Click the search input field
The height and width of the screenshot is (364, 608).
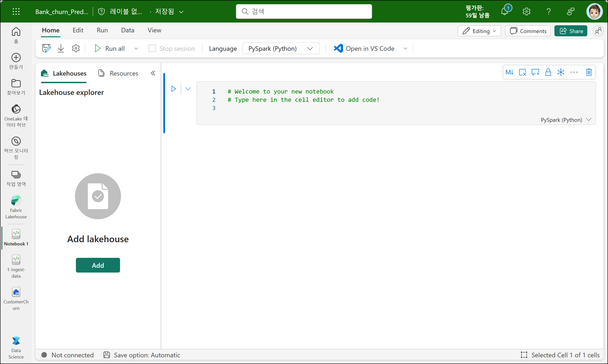[304, 11]
